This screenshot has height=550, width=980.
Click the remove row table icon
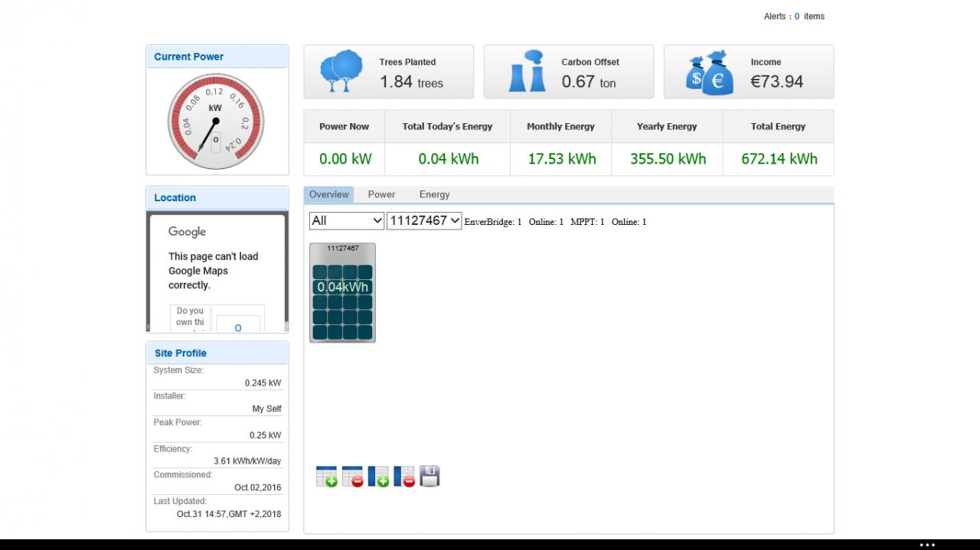pos(353,477)
